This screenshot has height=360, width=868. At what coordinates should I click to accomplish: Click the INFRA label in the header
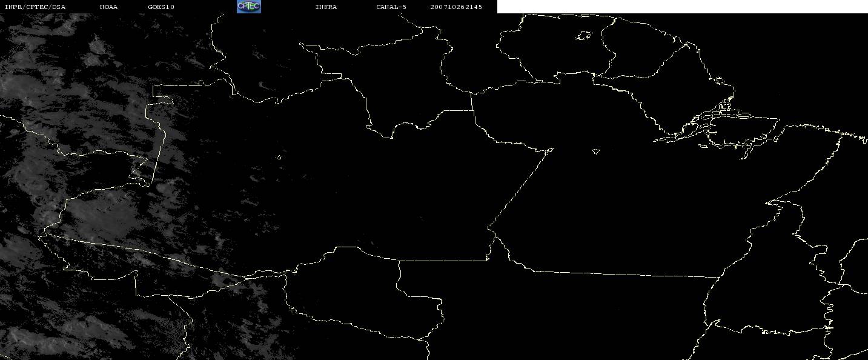[x=326, y=7]
